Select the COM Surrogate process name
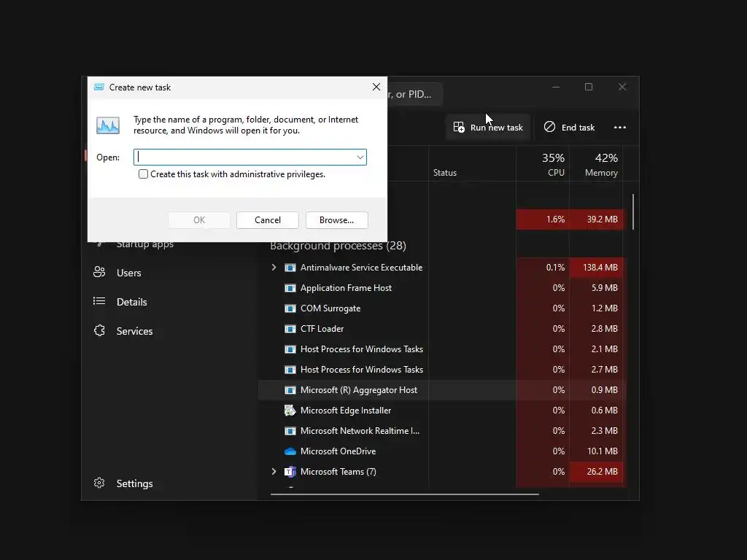 click(x=330, y=308)
